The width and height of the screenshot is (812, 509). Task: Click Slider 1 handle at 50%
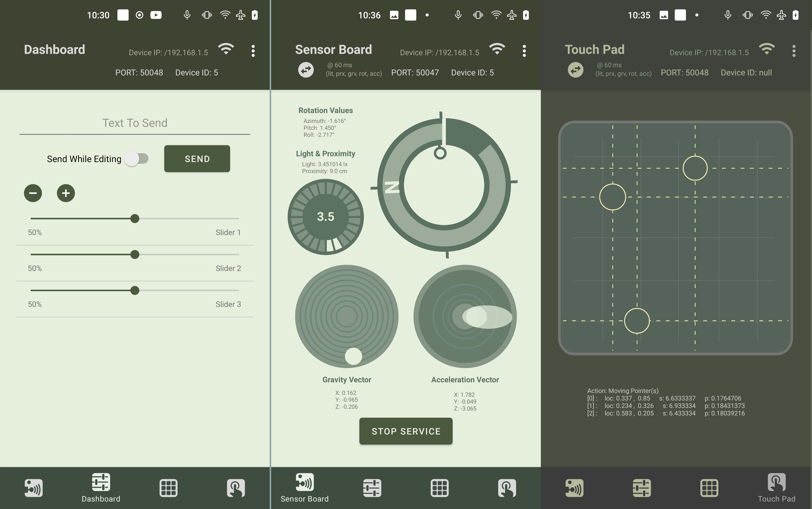click(x=135, y=219)
